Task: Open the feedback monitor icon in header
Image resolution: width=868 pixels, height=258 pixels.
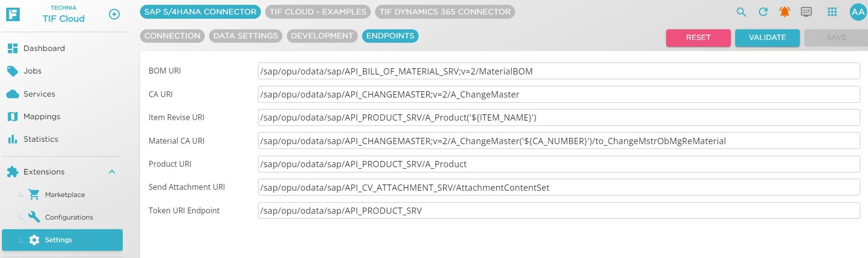Action: tap(807, 12)
